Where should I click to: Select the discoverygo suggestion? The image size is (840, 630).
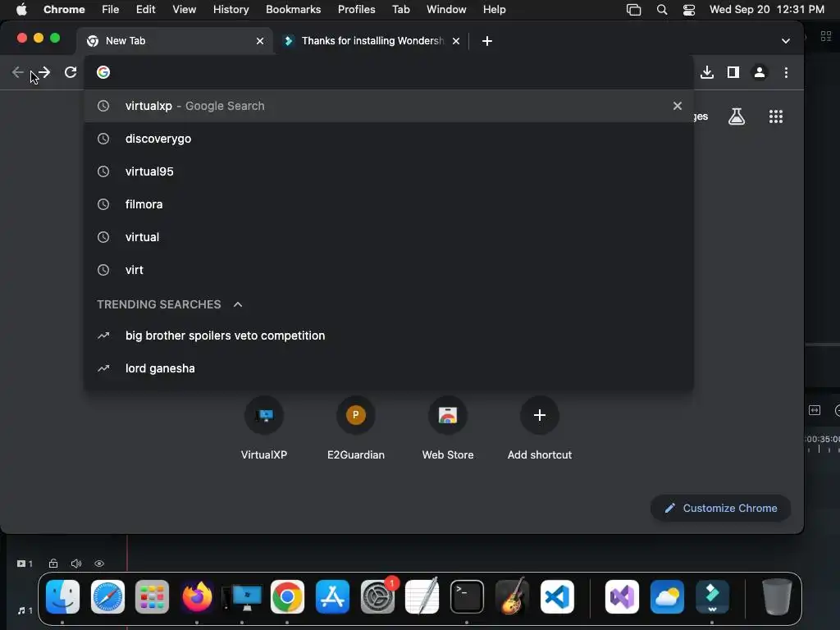389,139
